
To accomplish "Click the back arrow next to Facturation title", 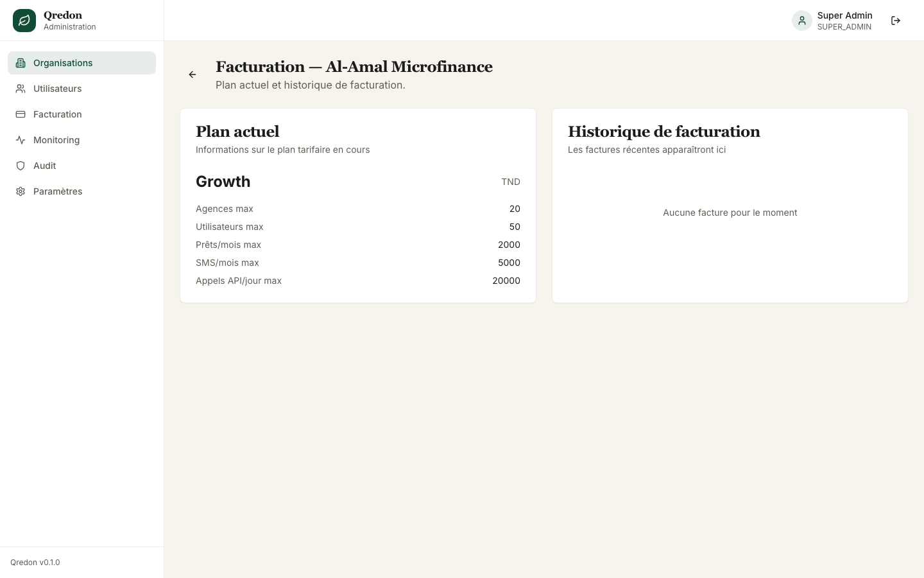I will point(193,74).
